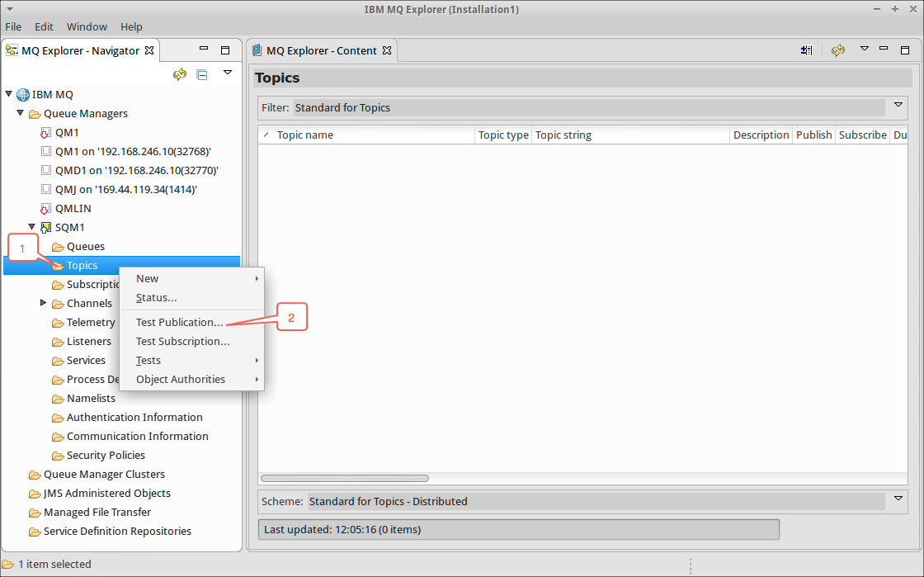Click the QM1 stopped queue manager icon

45,133
